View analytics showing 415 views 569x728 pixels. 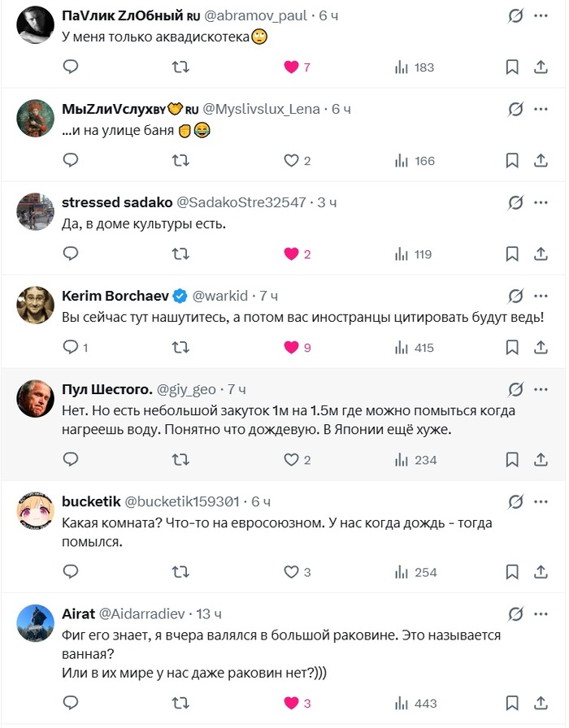(415, 347)
